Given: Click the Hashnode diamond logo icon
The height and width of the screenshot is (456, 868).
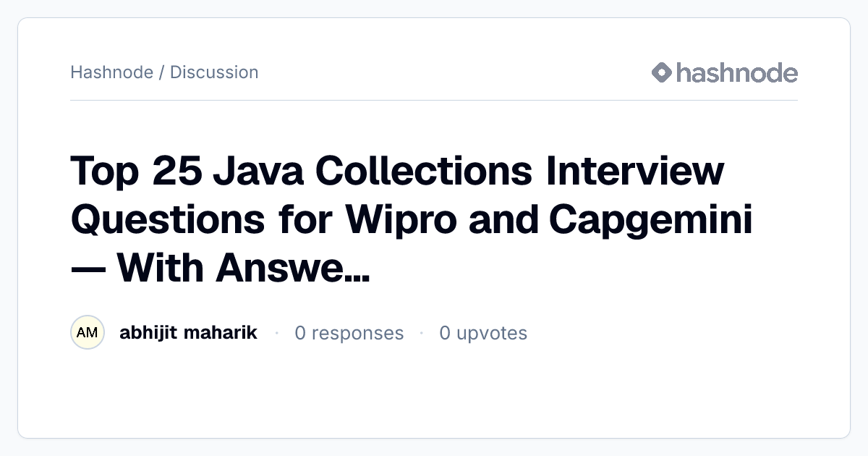Looking at the screenshot, I should (662, 72).
